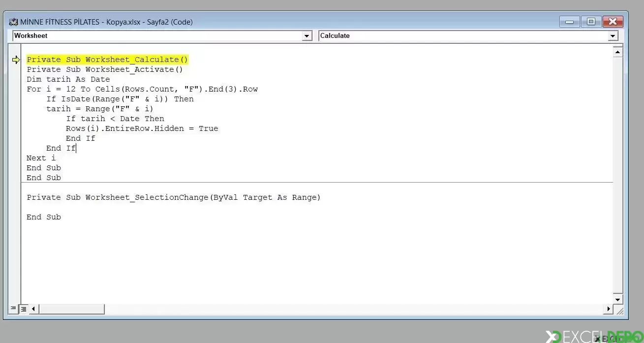Click the Rows(i).EntireRow.Hidden = True line
Image resolution: width=644 pixels, height=343 pixels.
142,128
